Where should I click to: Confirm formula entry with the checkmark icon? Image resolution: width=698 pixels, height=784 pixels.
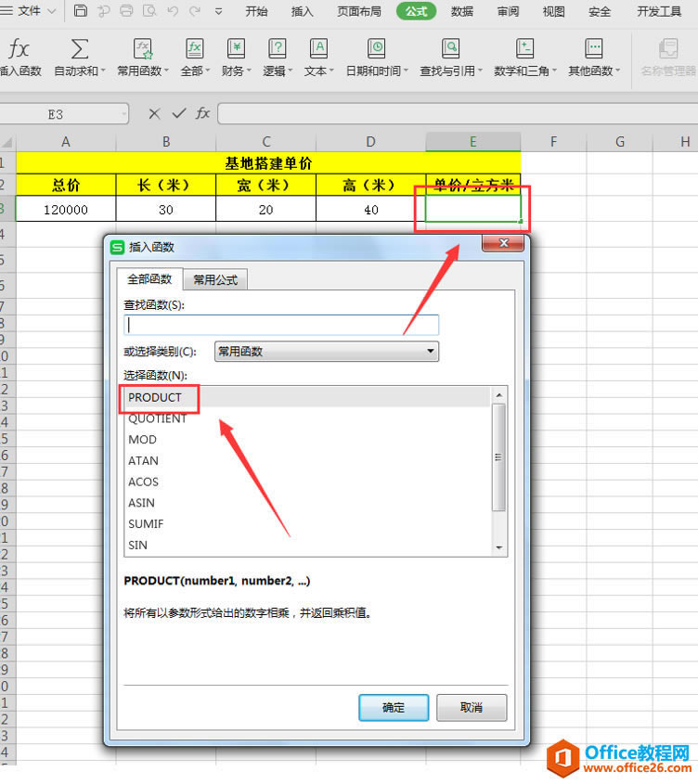(x=178, y=114)
